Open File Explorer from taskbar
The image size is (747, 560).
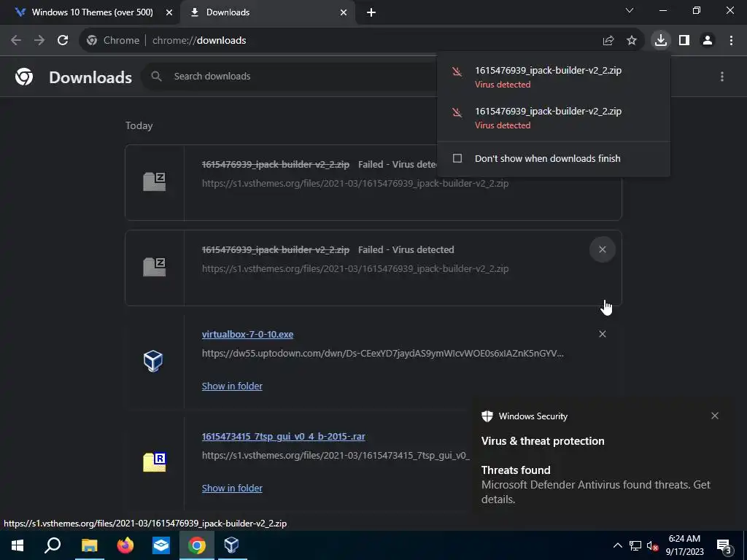(89, 545)
